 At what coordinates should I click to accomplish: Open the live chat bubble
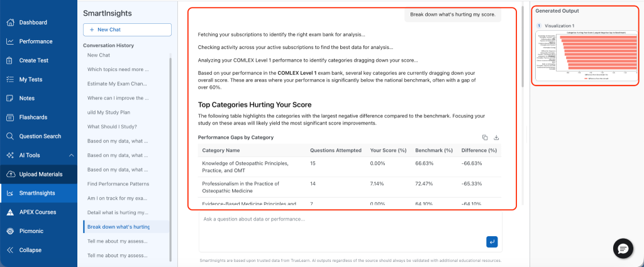click(x=623, y=249)
